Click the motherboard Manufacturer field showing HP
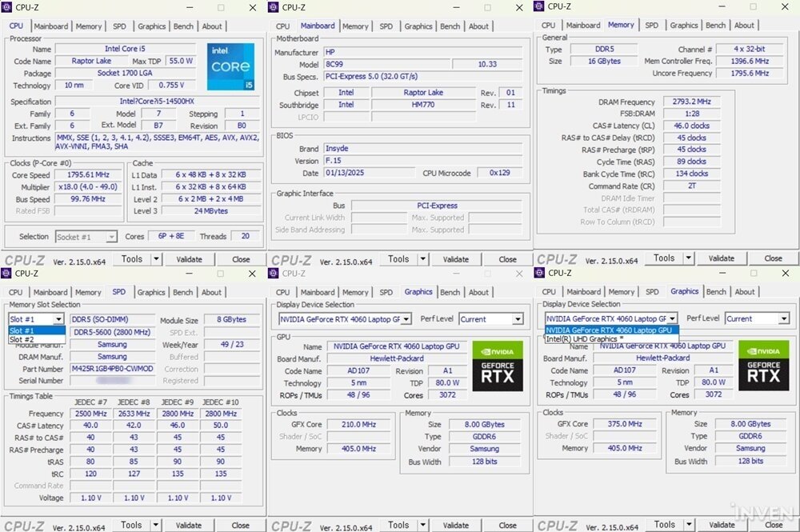Viewport: 800px width, 532px height. point(423,52)
